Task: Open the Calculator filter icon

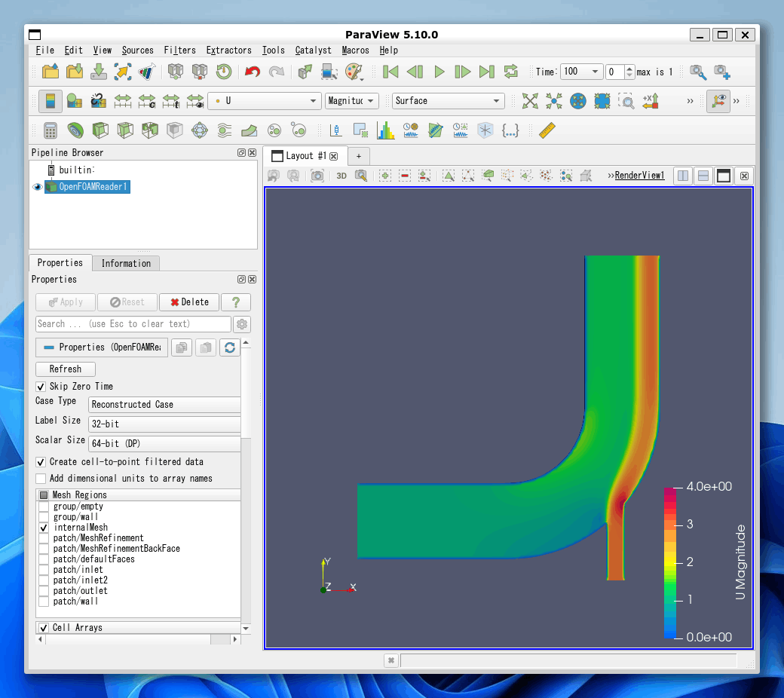Action: coord(50,130)
